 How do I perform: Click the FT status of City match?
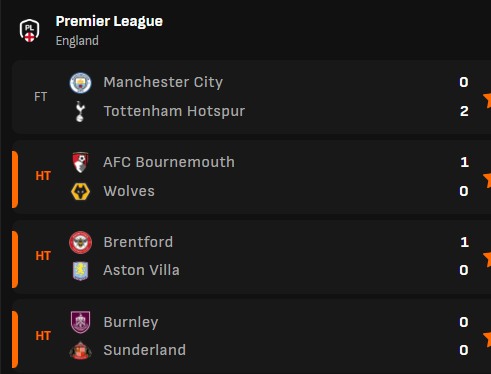(x=40, y=97)
